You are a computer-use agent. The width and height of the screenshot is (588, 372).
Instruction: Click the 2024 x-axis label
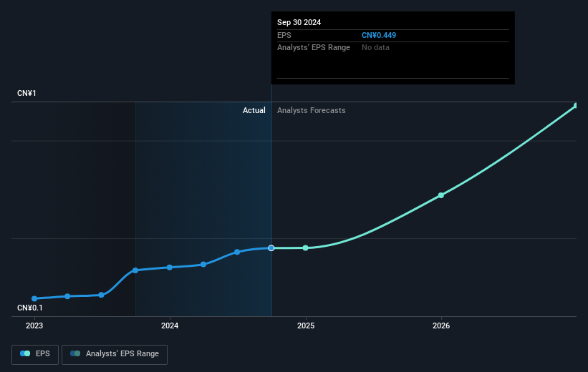point(170,326)
